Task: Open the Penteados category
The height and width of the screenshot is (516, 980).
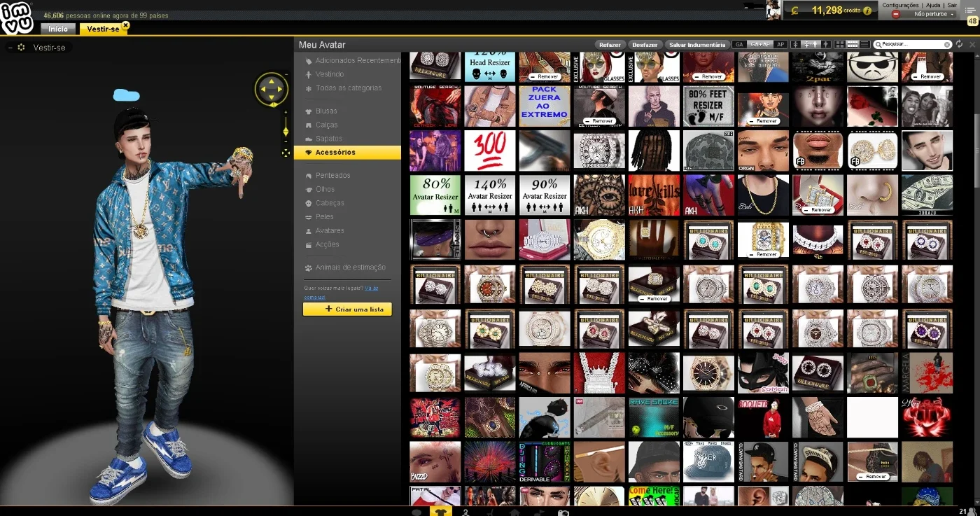Action: 332,176
